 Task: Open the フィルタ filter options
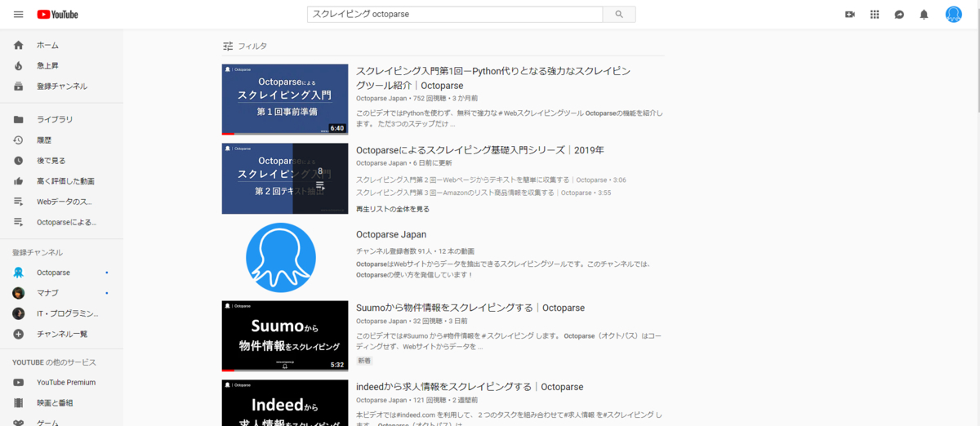coord(252,46)
